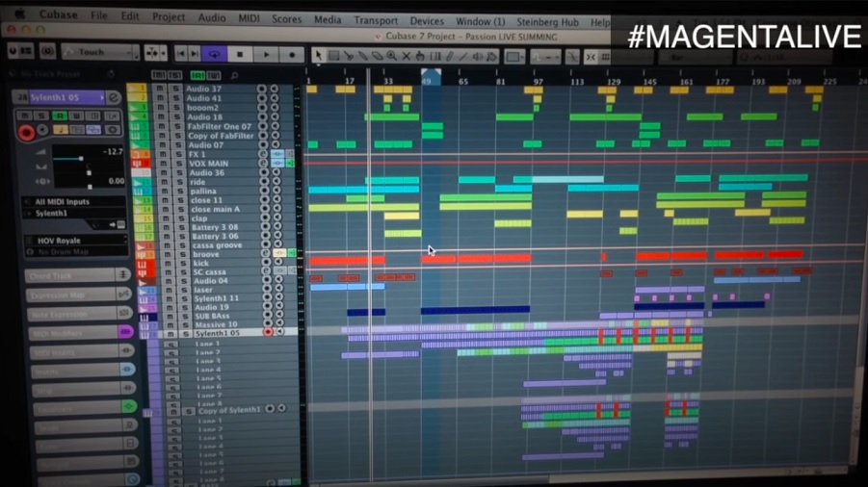Select the Massive 10 track
The image size is (868, 487).
216,324
